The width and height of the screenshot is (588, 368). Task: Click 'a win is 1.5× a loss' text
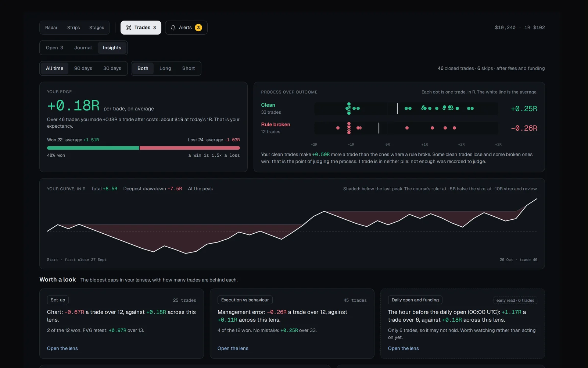click(x=214, y=155)
